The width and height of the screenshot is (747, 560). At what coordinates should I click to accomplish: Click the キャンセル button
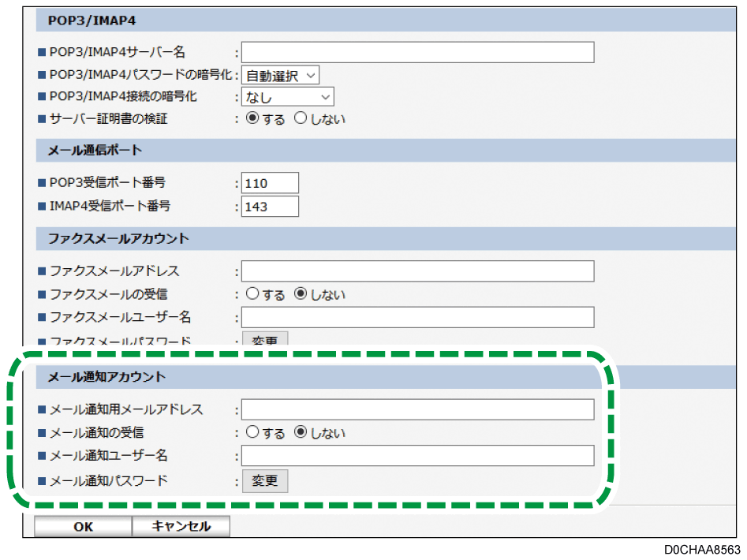[x=181, y=527]
